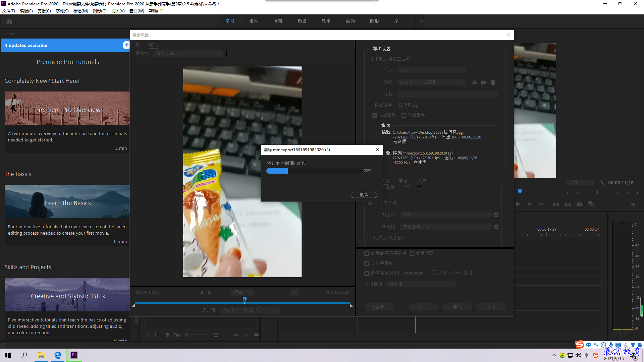Screen dimensions: 644x362
Task: Click the wrench settings icon in Program monitor
Action: coord(602,183)
